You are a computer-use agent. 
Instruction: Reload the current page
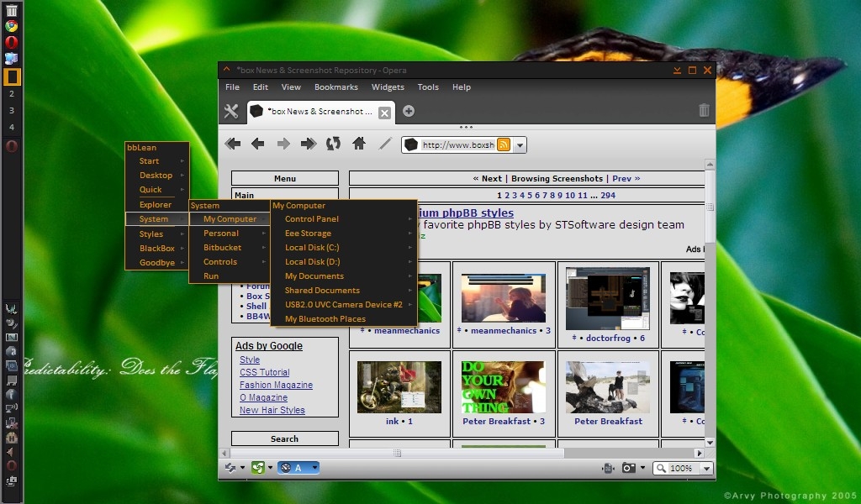[x=333, y=144]
